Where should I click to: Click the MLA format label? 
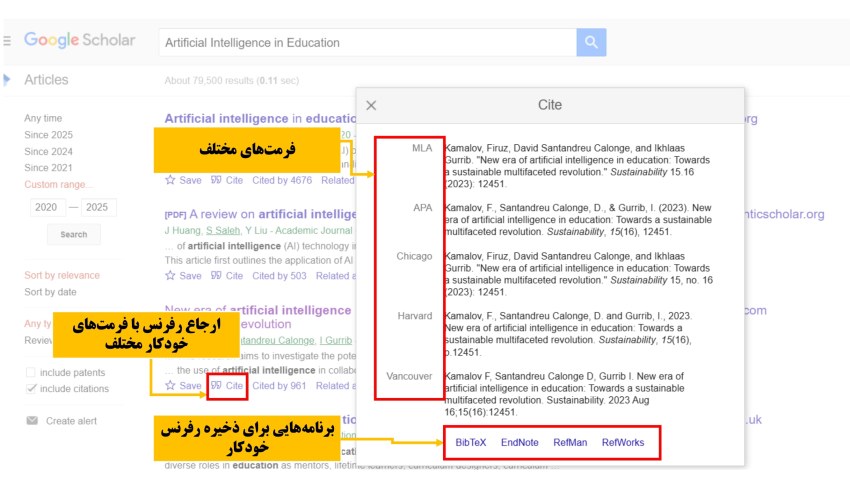tap(422, 148)
